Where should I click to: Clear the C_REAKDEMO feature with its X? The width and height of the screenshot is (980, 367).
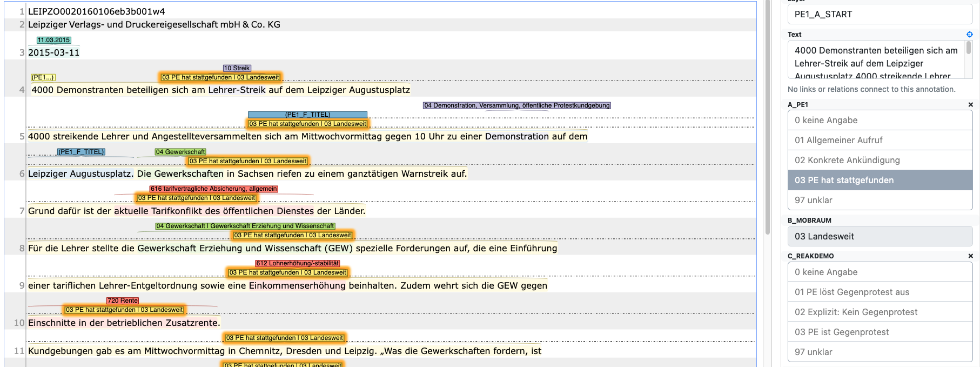click(970, 256)
